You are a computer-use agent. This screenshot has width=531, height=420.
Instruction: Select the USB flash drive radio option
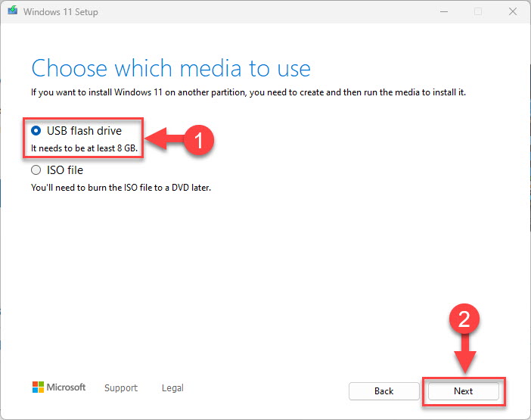(36, 131)
